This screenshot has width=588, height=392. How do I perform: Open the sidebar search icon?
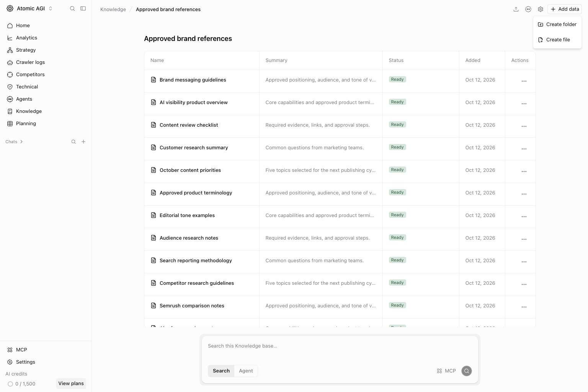72,8
